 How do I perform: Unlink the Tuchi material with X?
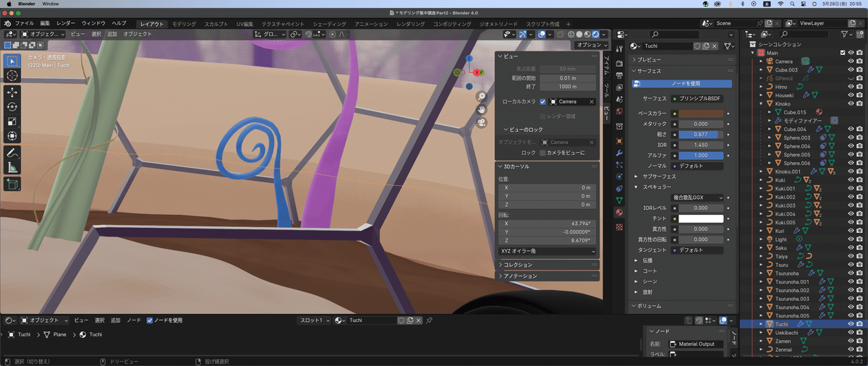(x=715, y=46)
